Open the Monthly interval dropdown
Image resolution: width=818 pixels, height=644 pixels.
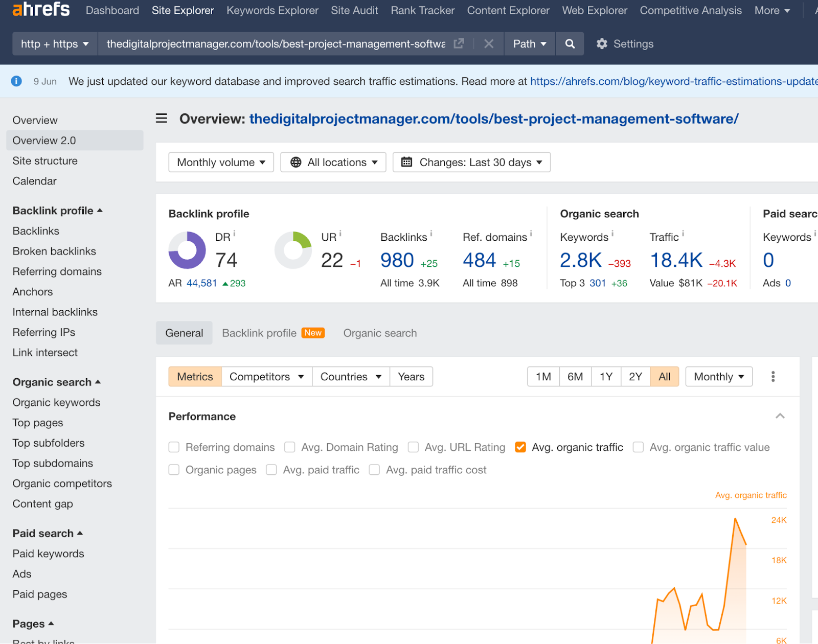click(719, 377)
